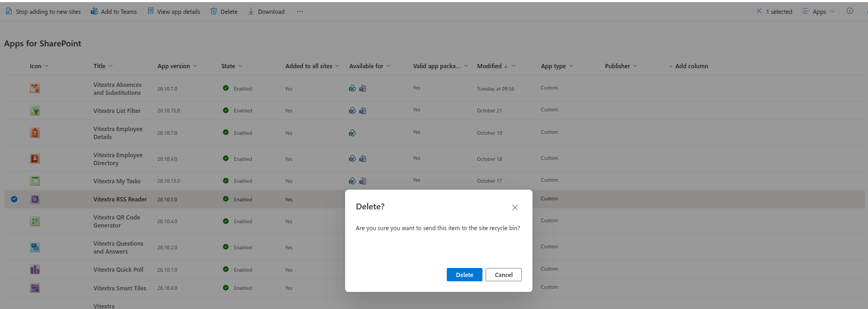The width and height of the screenshot is (868, 309).
Task: Click Stop adding to new sites
Action: [x=43, y=11]
